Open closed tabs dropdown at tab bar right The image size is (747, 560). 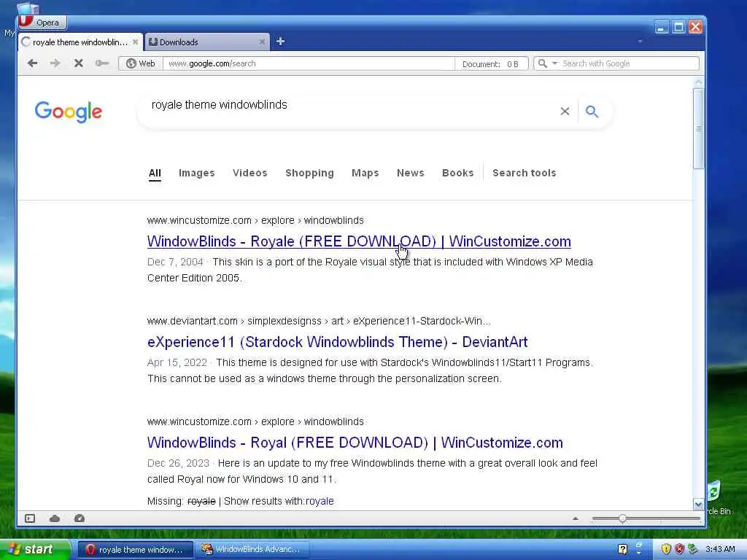click(640, 42)
